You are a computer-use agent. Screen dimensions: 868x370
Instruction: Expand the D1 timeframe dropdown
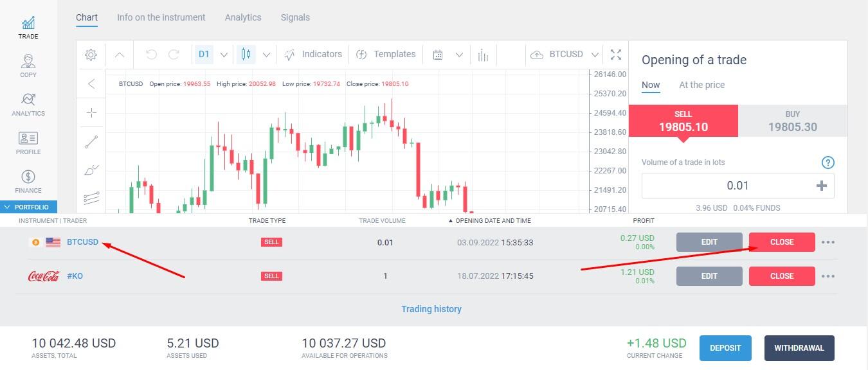coord(224,55)
